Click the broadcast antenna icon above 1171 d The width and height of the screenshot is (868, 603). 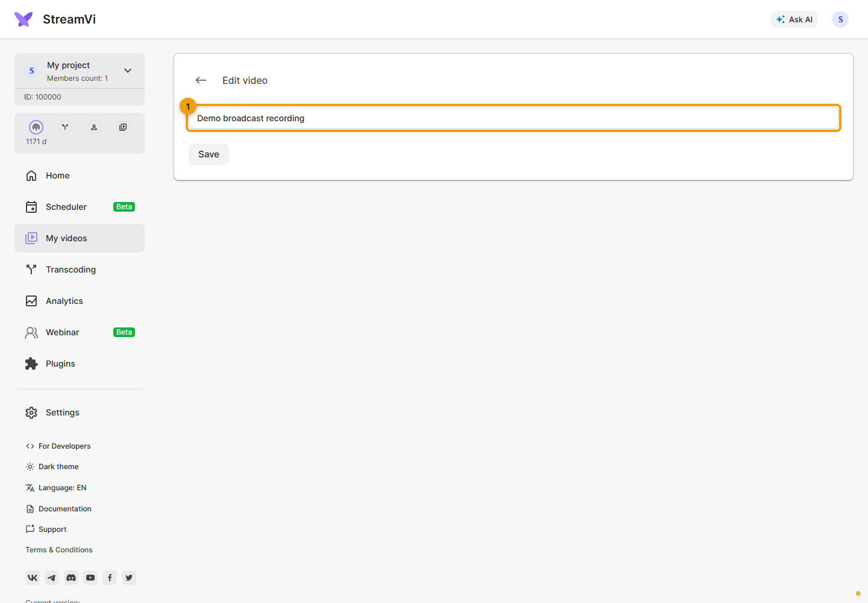click(36, 127)
